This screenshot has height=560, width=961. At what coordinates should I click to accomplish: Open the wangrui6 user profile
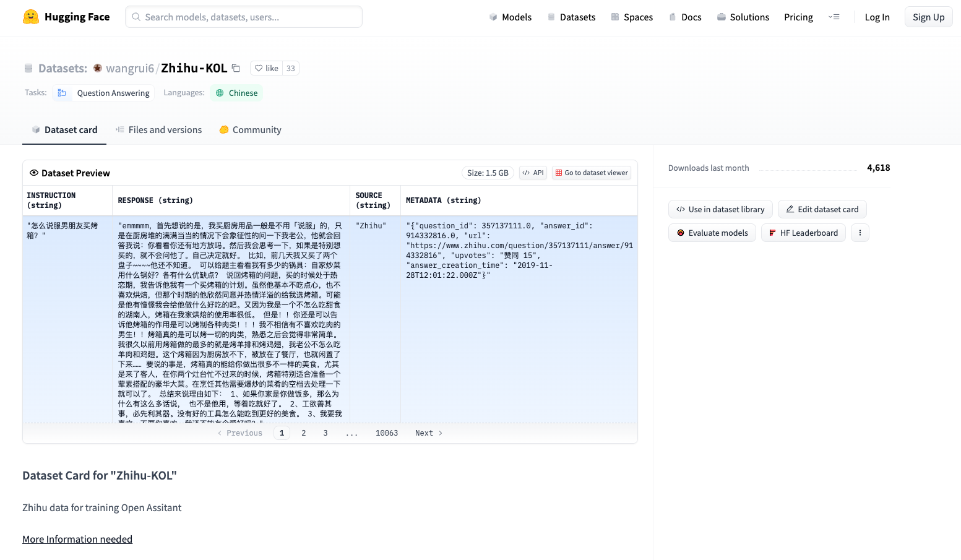[130, 68]
